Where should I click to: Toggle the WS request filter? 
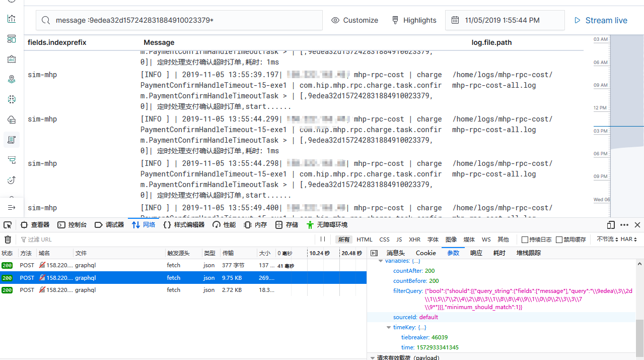(486, 239)
